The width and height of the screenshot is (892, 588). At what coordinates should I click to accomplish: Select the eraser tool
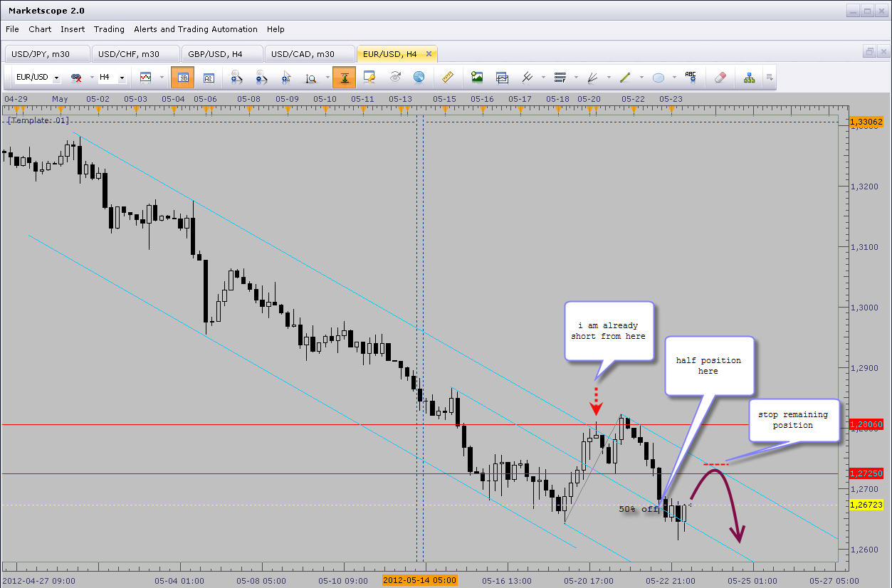pos(719,77)
